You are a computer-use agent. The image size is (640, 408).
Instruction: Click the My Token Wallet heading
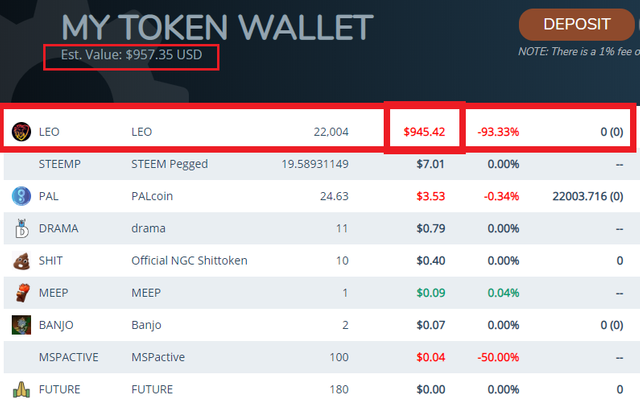[217, 27]
